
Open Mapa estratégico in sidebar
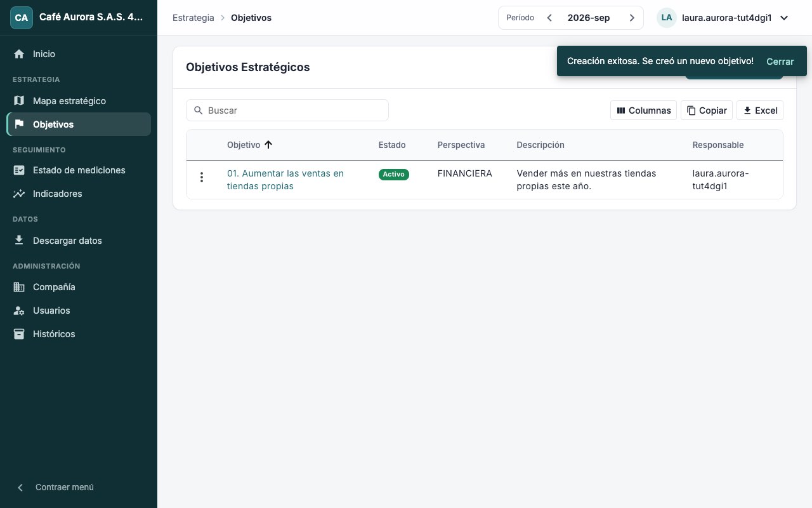point(79,101)
